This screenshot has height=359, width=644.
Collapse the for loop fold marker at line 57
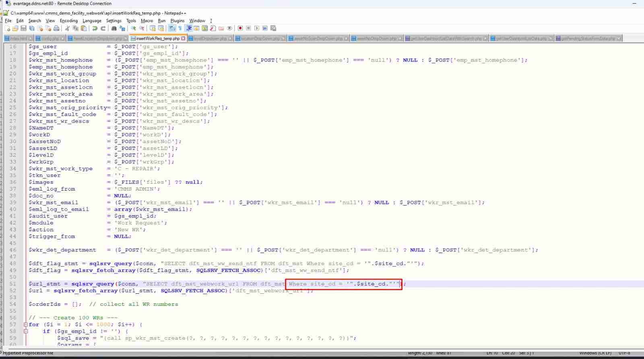26,325
